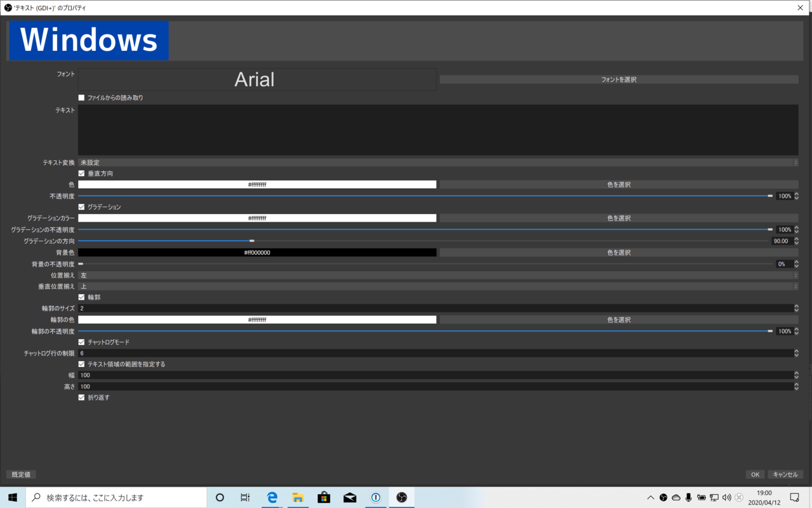Confirm with the OK button

click(755, 474)
